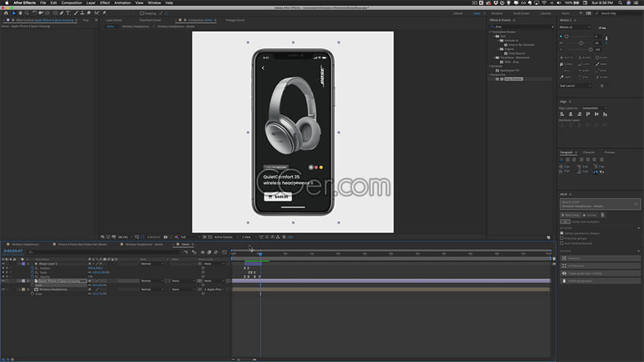Open the Motion v2 dropdown
The height and width of the screenshot is (362, 644).
[x=575, y=27]
